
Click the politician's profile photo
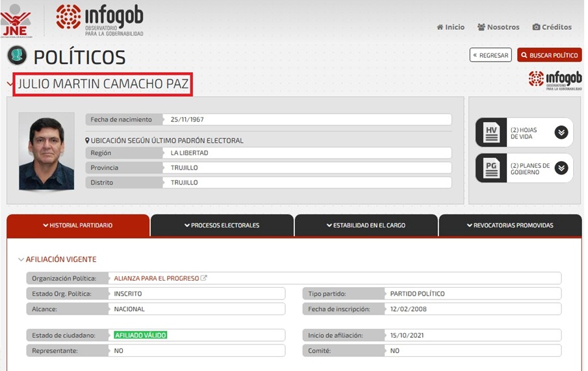(46, 151)
